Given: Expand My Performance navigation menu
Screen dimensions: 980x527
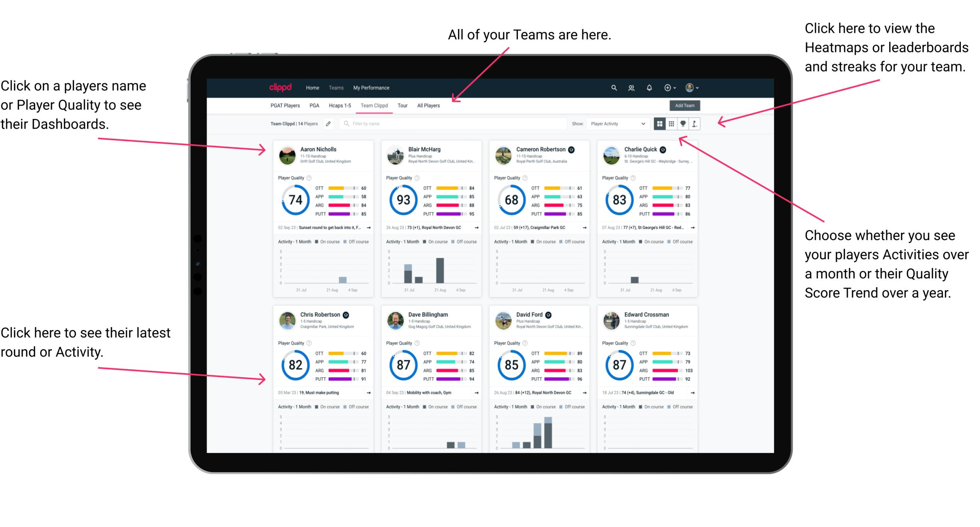Looking at the screenshot, I should (370, 88).
